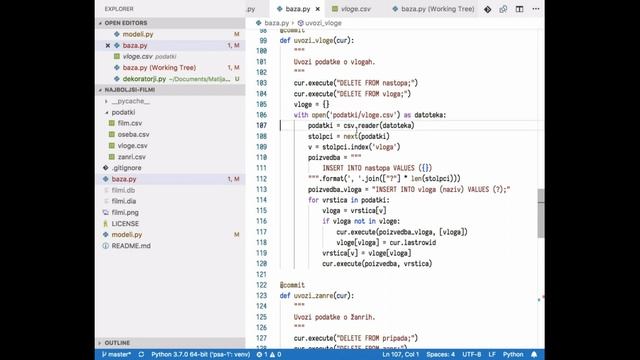Open changes icon in editor toolbar
Screen dimensions: 640x360
point(487,9)
